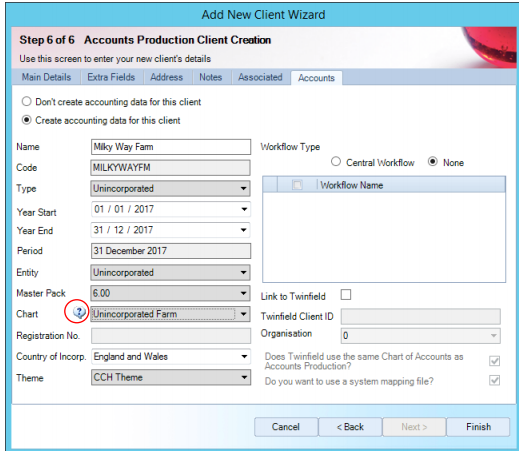Choose None workflow type radio option
519x451 pixels.
[433, 162]
